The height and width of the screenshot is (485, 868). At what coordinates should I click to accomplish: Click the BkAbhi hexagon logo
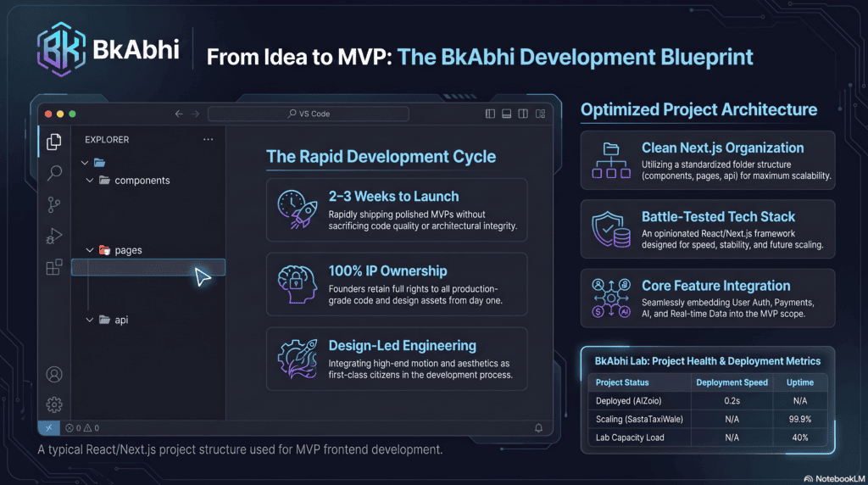(x=61, y=49)
